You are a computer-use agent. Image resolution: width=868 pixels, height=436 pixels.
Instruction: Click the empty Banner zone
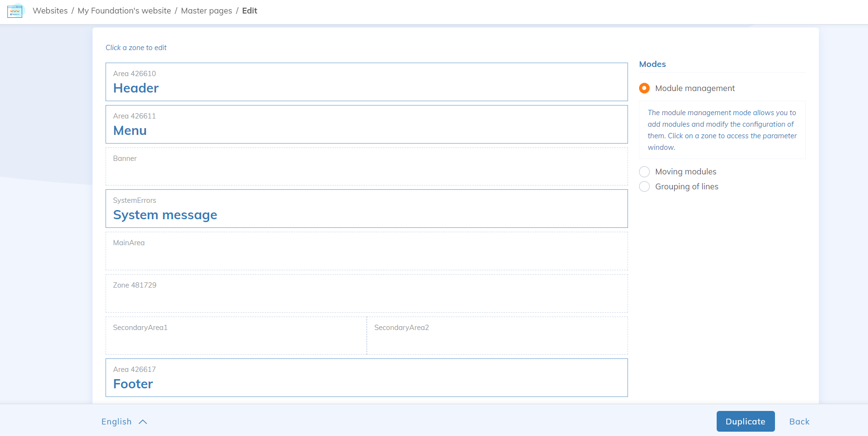tap(367, 167)
